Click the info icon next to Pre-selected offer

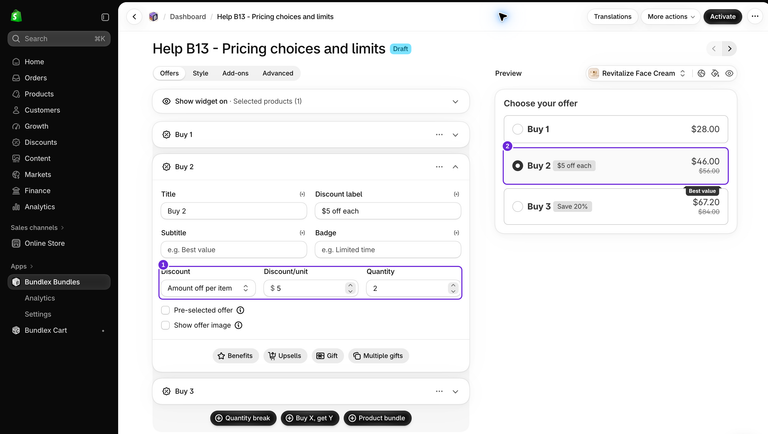pyautogui.click(x=240, y=310)
